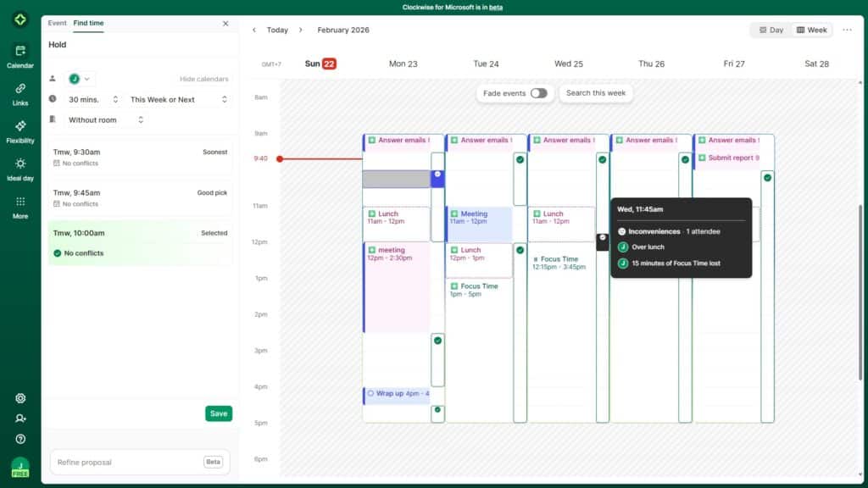Switch calendar to Day view
The image size is (868, 488).
tap(770, 29)
